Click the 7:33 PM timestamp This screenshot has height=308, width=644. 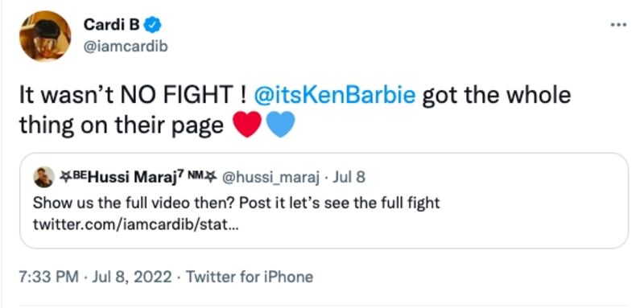point(48,277)
